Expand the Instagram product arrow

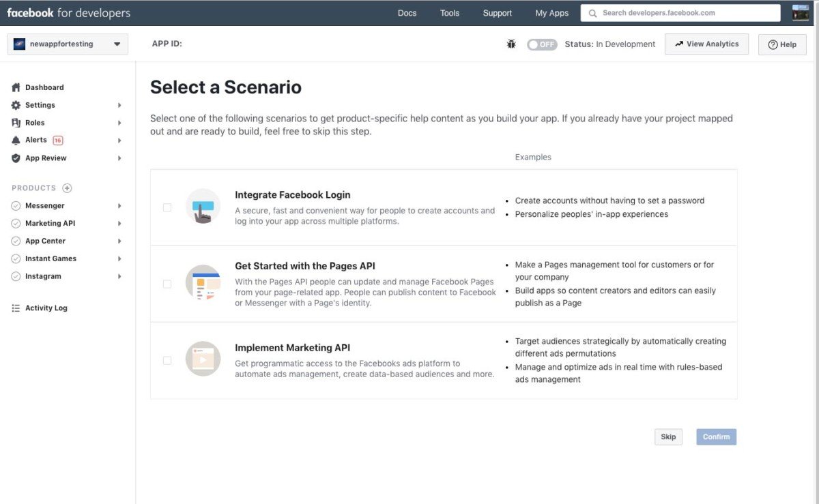(119, 277)
